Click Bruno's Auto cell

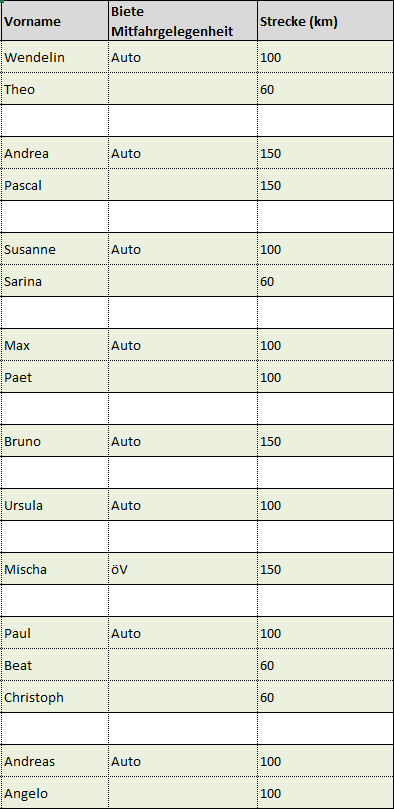point(183,441)
